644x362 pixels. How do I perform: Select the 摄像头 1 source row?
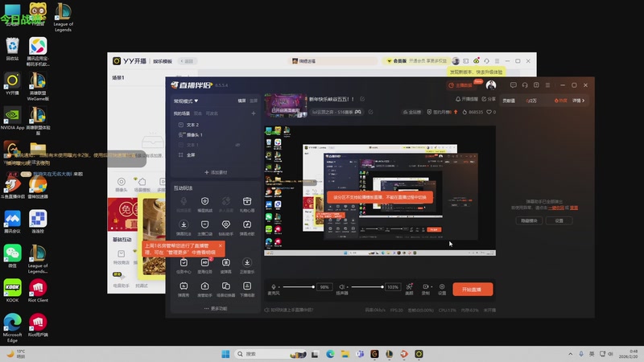coord(216,134)
